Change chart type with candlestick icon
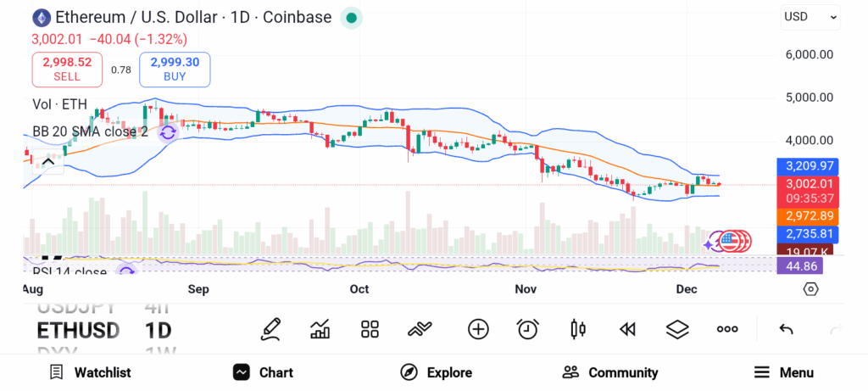This screenshot has width=868, height=391. [x=578, y=329]
